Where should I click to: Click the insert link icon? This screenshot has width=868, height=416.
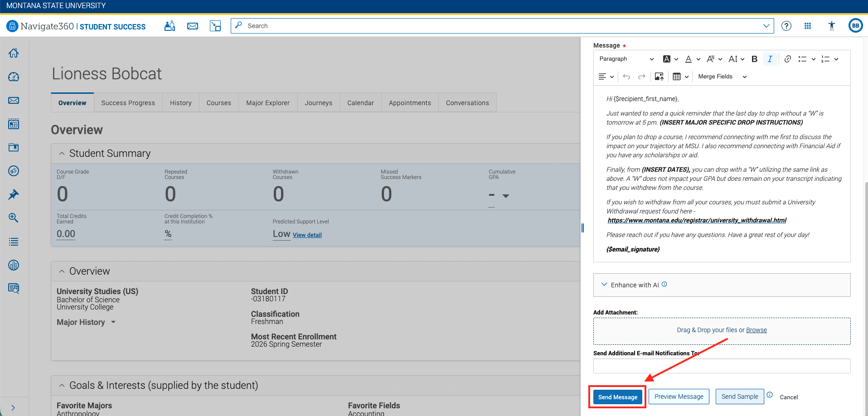pyautogui.click(x=788, y=59)
